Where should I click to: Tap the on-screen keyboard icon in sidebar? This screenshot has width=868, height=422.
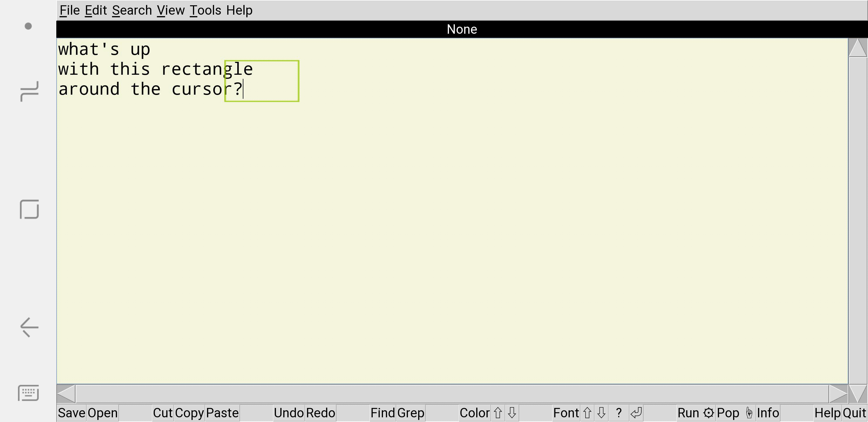tap(29, 393)
